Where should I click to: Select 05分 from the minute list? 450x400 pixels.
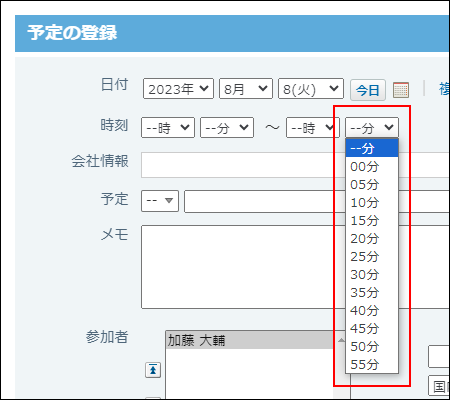click(372, 184)
